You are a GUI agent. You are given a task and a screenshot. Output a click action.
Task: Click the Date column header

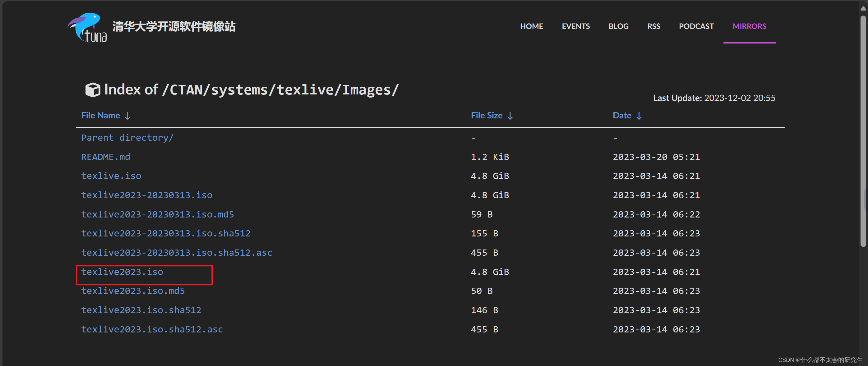622,116
